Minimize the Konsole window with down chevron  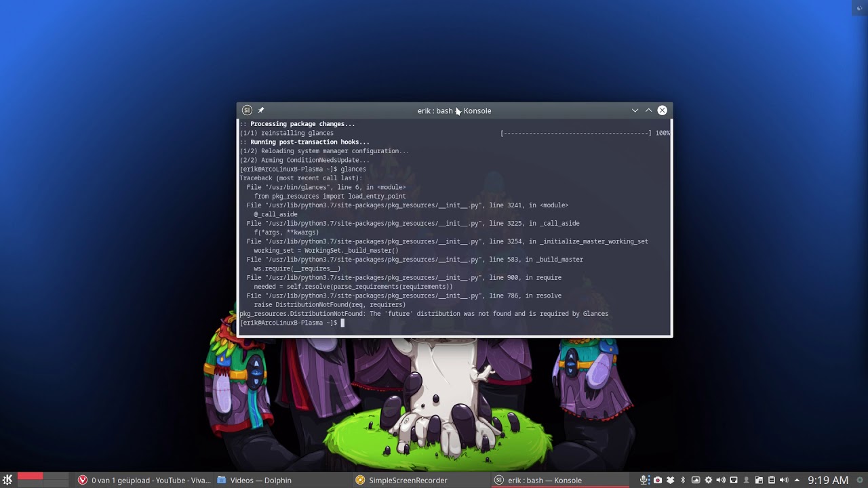coord(635,110)
